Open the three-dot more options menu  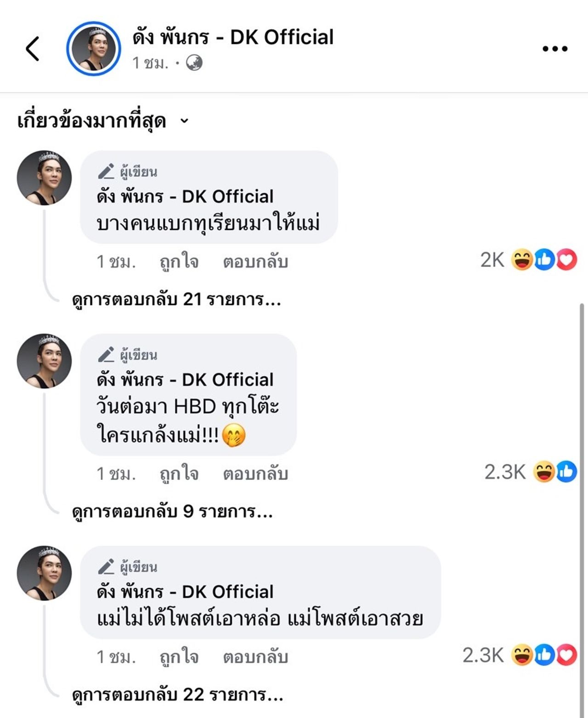click(554, 49)
